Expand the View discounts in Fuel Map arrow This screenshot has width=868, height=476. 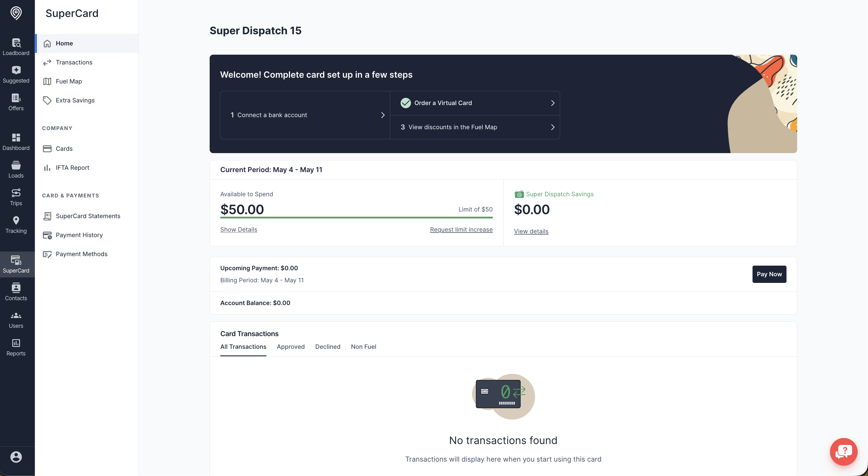[553, 127]
